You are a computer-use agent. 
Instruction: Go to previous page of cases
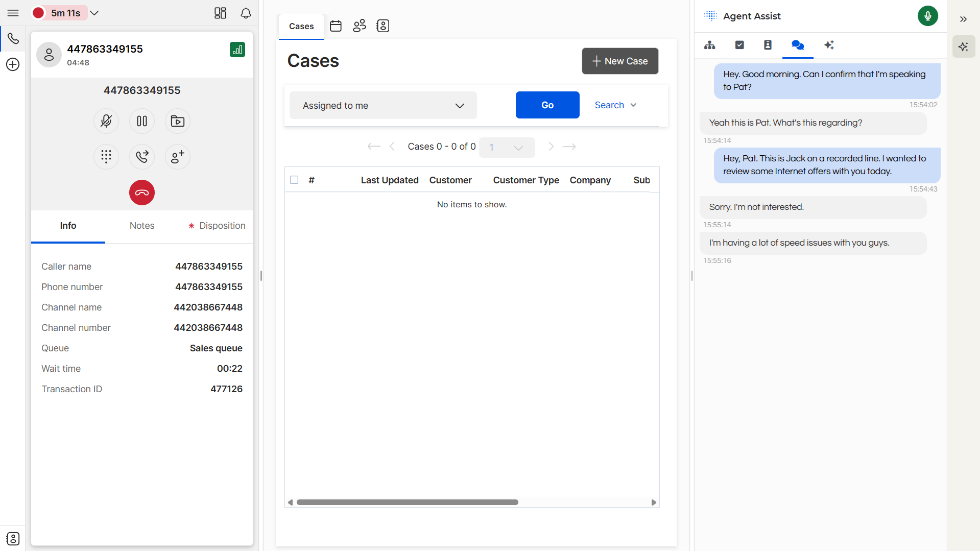pyautogui.click(x=392, y=147)
